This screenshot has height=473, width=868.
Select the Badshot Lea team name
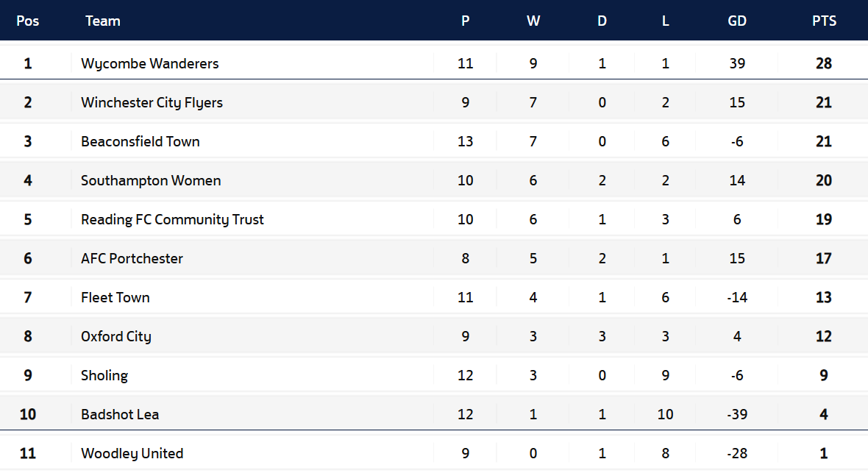120,414
